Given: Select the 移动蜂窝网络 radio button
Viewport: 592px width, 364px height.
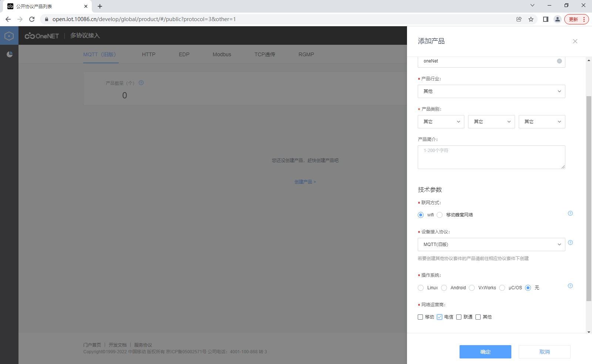Looking at the screenshot, I should (x=440, y=215).
